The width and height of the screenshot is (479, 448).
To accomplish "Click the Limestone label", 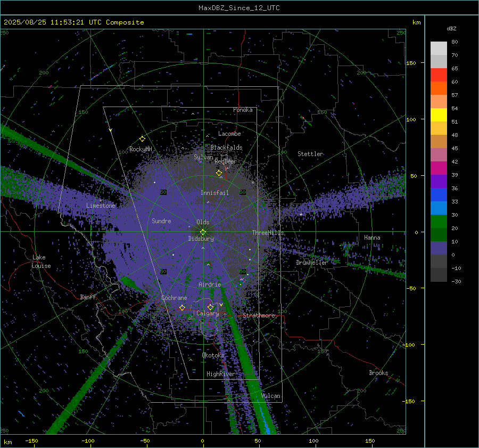I will click(101, 206).
